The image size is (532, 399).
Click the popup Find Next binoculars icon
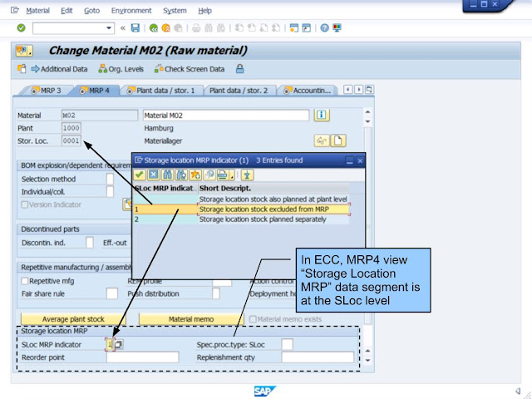181,175
